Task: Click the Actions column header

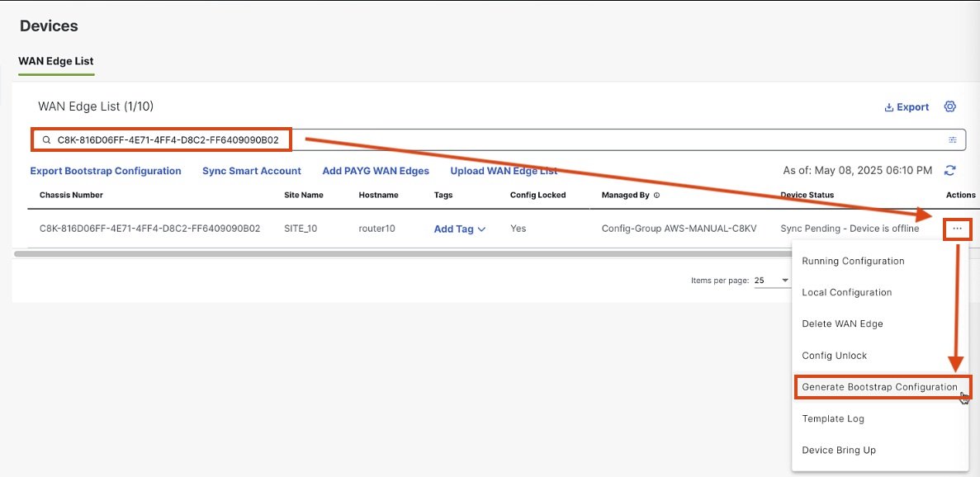Action: 961,195
